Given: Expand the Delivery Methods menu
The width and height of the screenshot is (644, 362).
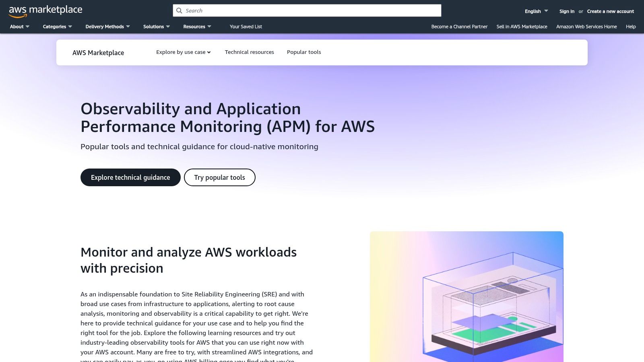Looking at the screenshot, I should click(107, 27).
